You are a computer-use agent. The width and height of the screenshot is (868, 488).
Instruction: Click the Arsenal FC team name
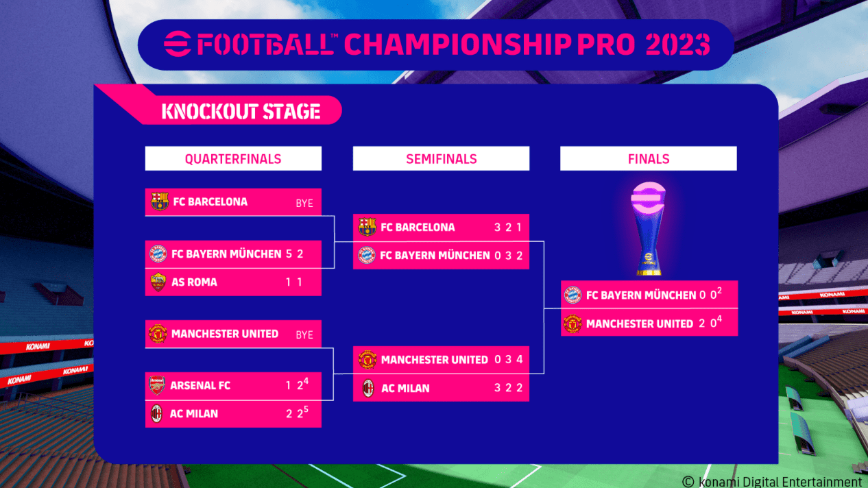[x=200, y=386]
